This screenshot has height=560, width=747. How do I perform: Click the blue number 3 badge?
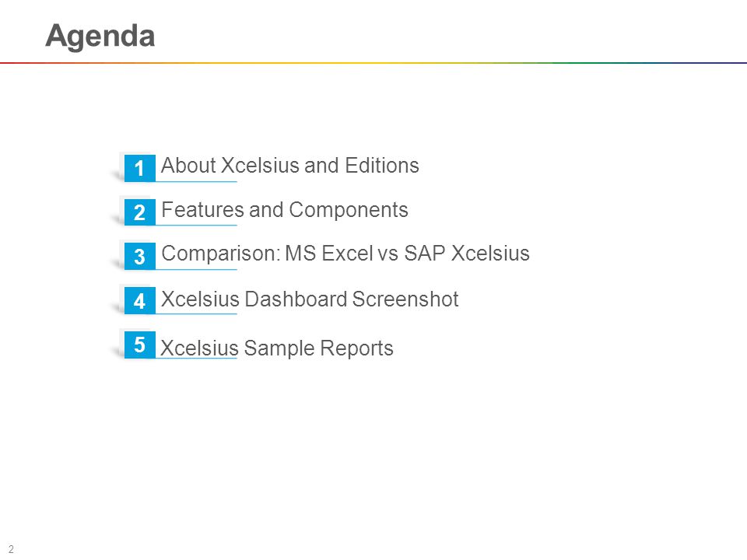(x=139, y=256)
